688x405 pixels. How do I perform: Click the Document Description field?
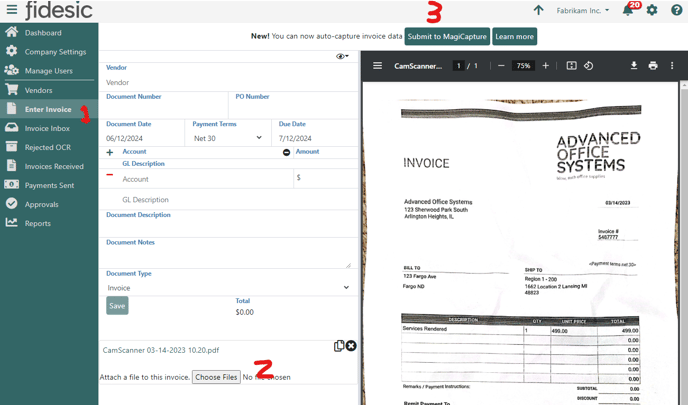[x=230, y=227]
